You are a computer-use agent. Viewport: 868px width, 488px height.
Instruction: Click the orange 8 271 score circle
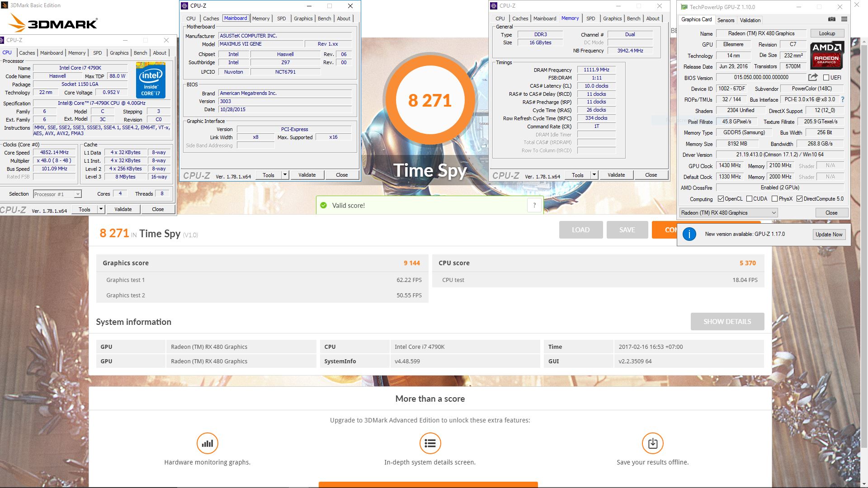click(429, 100)
